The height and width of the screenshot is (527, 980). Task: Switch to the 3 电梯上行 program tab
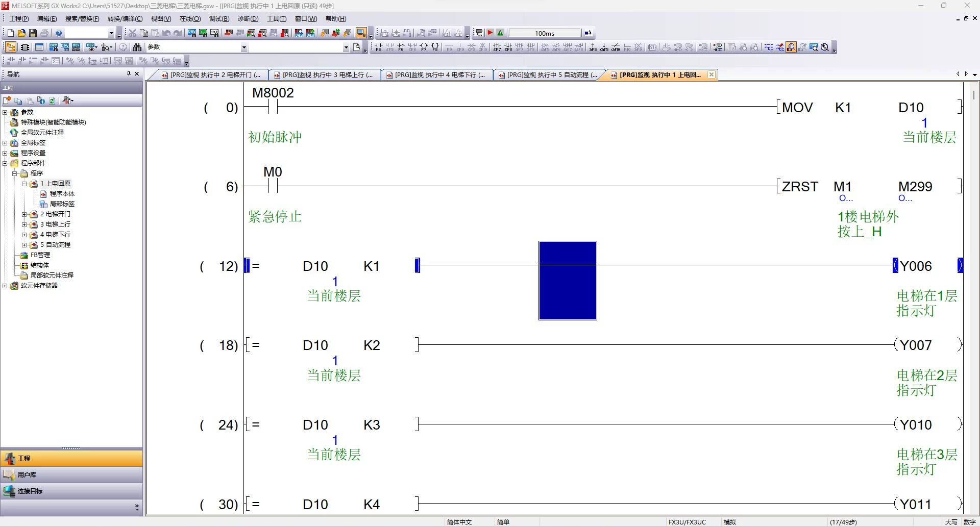[325, 75]
